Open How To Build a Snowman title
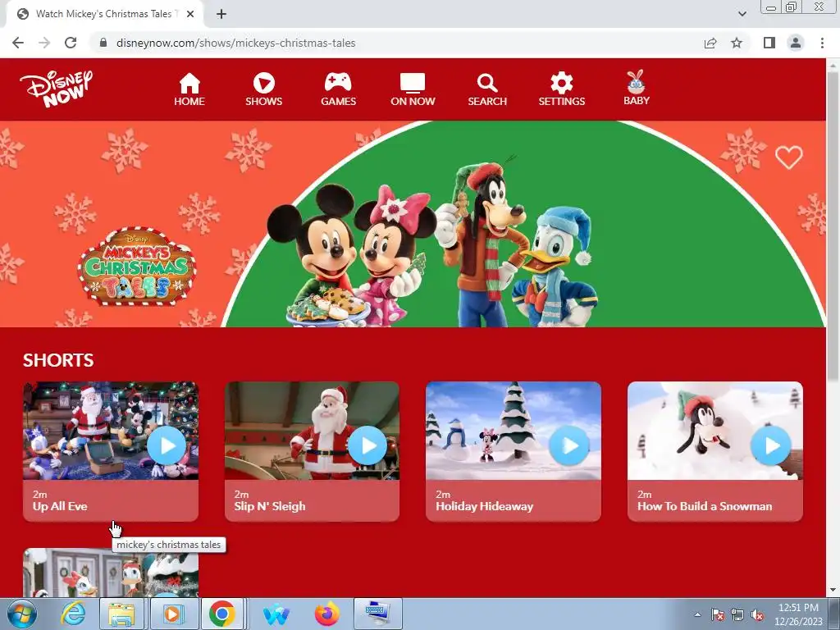840x630 pixels. click(x=705, y=506)
